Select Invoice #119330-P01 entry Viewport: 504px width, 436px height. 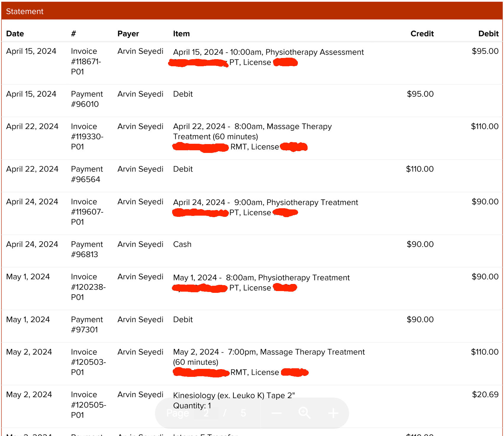[x=87, y=137]
